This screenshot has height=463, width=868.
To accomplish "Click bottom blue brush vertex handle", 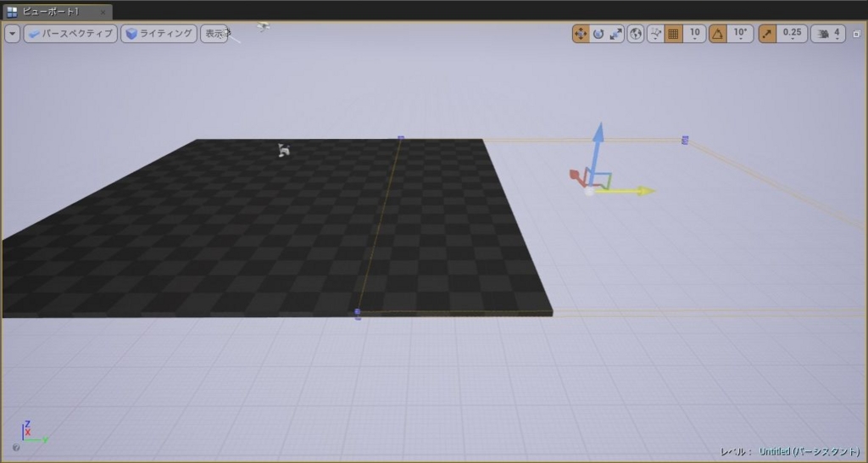I will 358,314.
